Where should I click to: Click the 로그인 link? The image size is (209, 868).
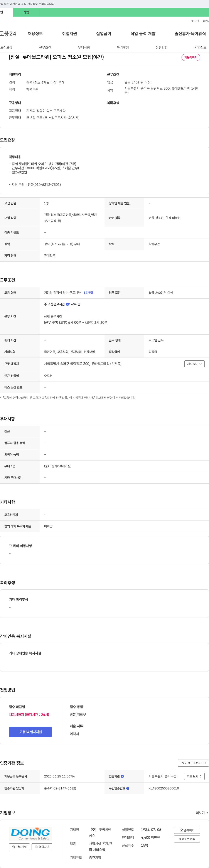pyautogui.click(x=195, y=21)
